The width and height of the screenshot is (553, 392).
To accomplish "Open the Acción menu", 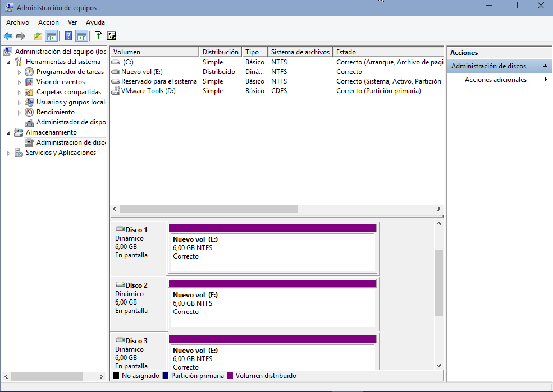I will click(49, 22).
